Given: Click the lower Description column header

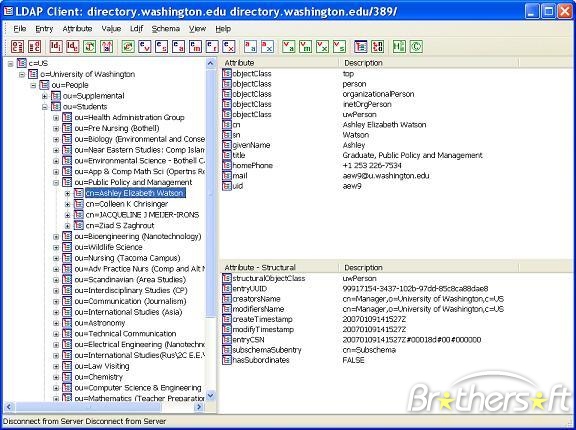Looking at the screenshot, I should [x=429, y=267].
